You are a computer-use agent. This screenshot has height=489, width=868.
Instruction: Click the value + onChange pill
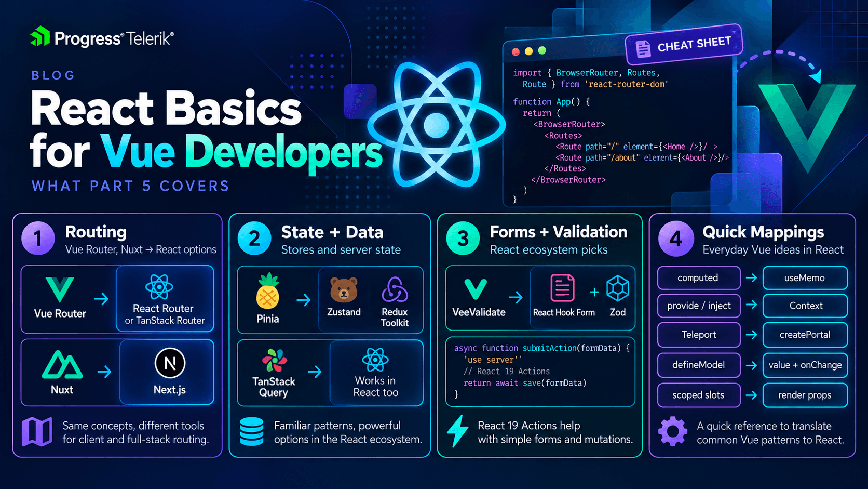(805, 365)
